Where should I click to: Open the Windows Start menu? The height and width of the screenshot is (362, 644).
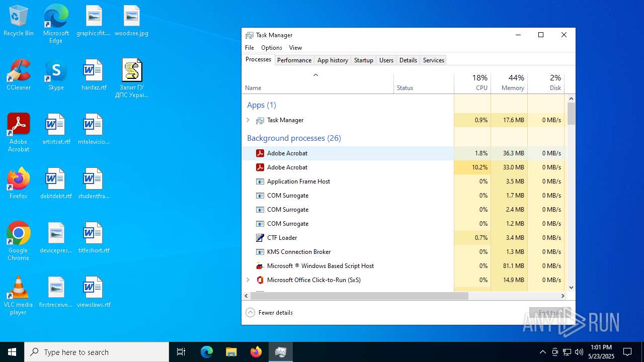(x=12, y=352)
